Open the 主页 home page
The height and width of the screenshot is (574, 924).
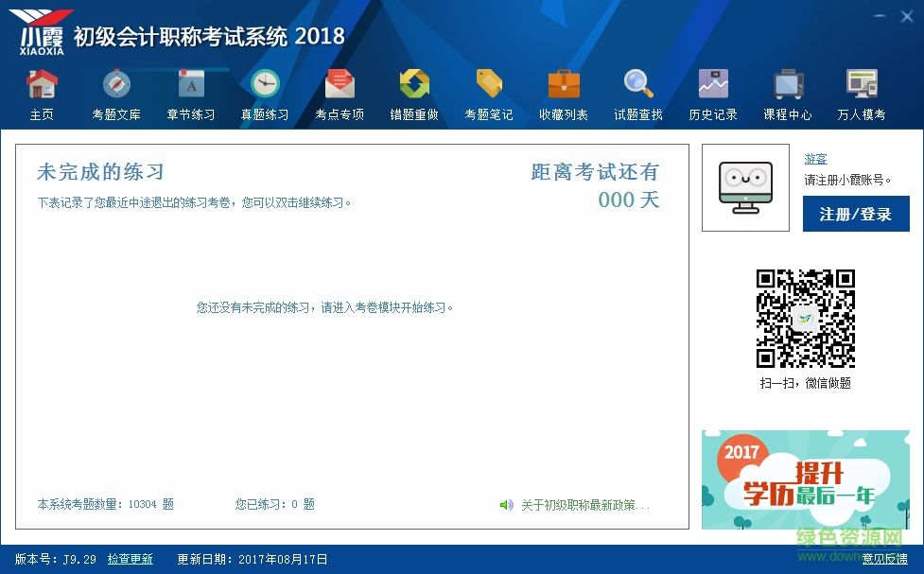tap(41, 93)
